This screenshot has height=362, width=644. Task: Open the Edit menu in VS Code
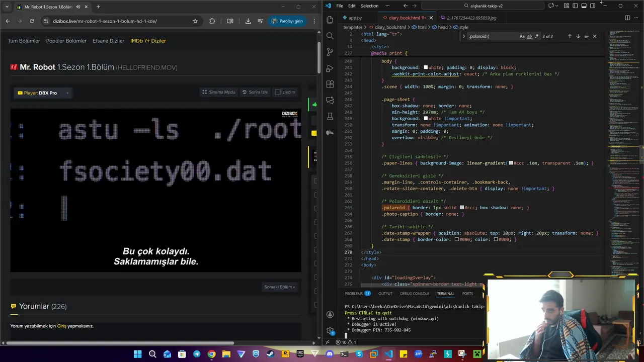pyautogui.click(x=352, y=6)
